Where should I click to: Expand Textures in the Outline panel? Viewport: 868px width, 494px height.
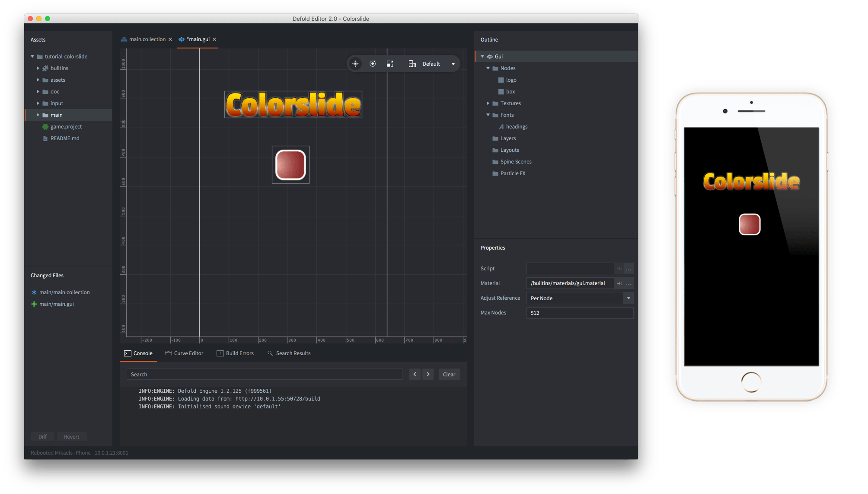pos(488,103)
